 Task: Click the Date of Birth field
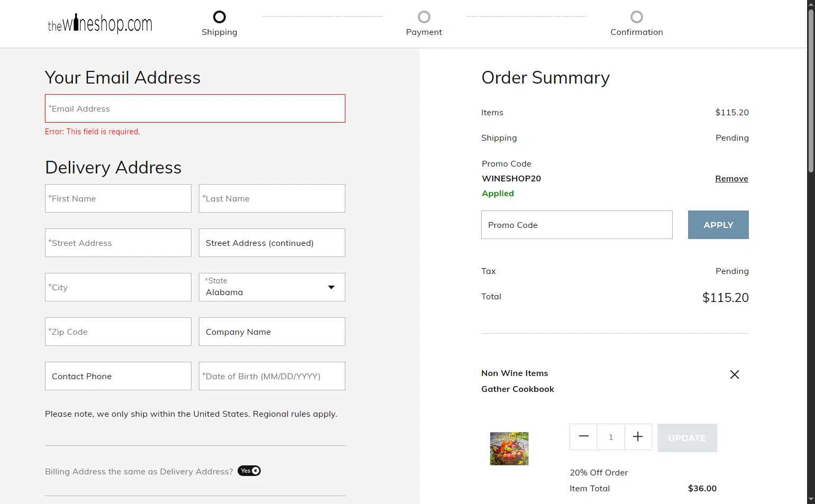click(272, 376)
